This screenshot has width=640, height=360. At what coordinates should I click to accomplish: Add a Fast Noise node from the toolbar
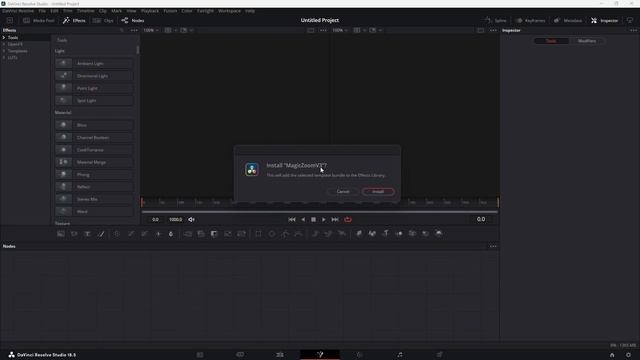point(74,234)
